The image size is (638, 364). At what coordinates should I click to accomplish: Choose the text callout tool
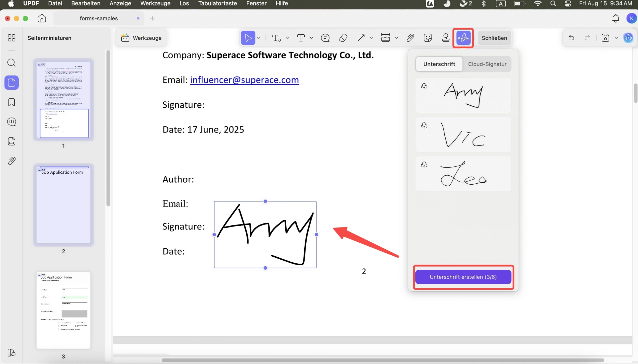pos(276,38)
